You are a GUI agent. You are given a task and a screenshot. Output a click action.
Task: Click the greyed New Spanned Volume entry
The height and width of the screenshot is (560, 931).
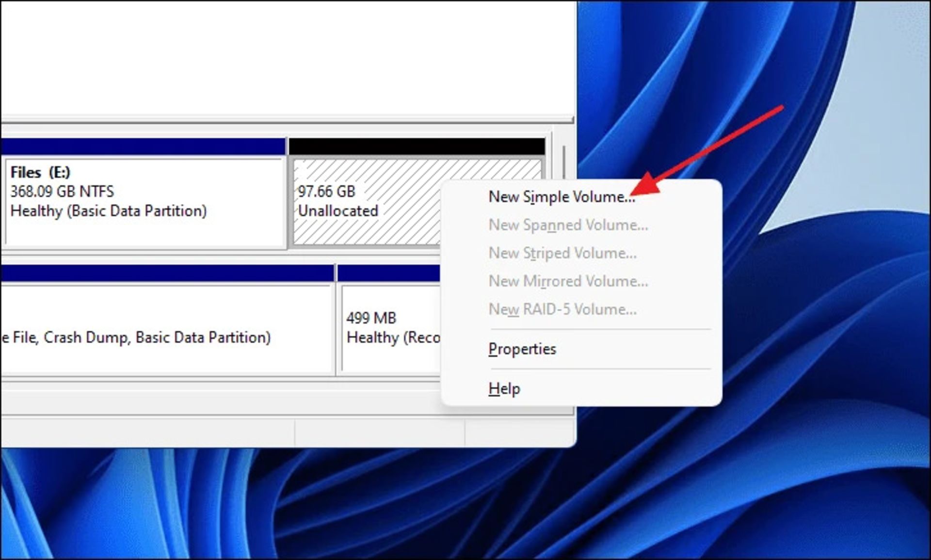(x=568, y=225)
